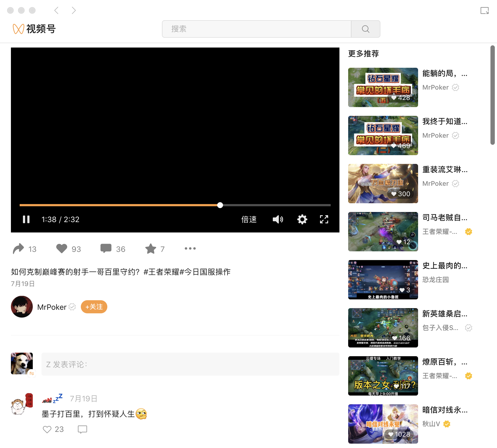Visit 恐龙庄园 channel

(x=436, y=280)
